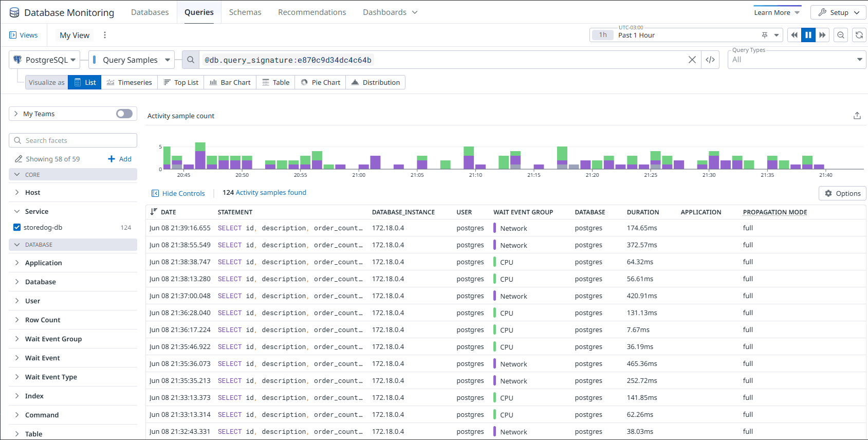Open sample row Jun 08 21:39:16.655
This screenshot has height=440, width=868.
(506, 228)
